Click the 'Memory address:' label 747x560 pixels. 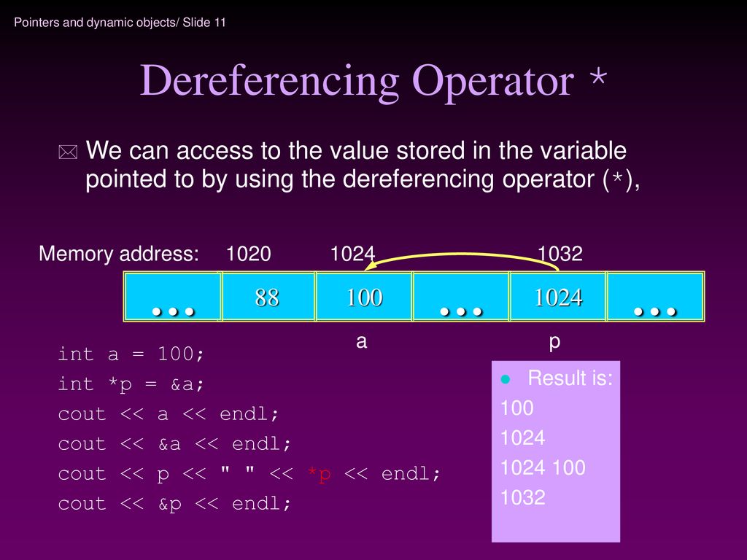coord(119,254)
